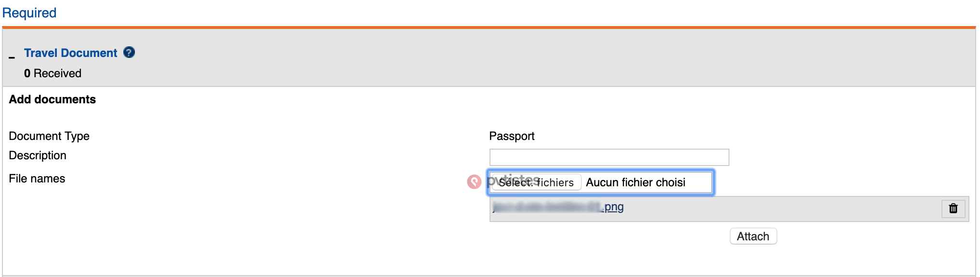Click the Description field label
Screen dimensions: 980x277
pyautogui.click(x=38, y=155)
